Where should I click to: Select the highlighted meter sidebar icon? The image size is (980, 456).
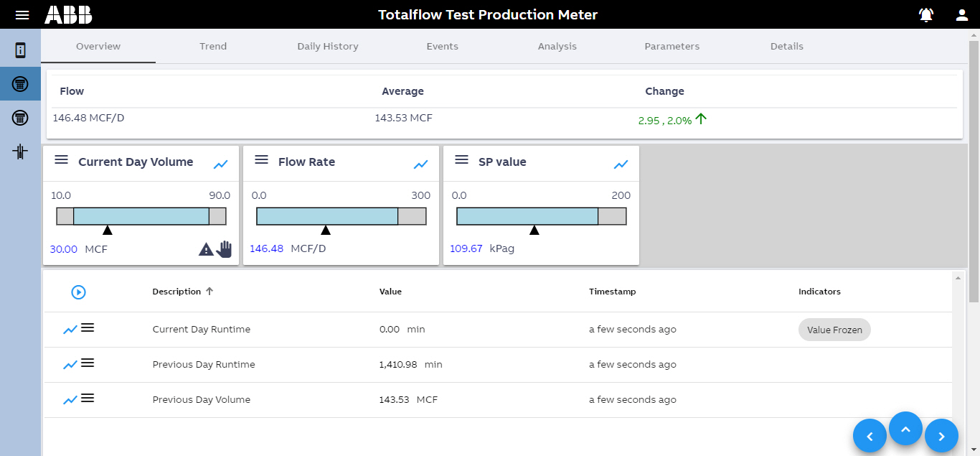click(x=20, y=84)
